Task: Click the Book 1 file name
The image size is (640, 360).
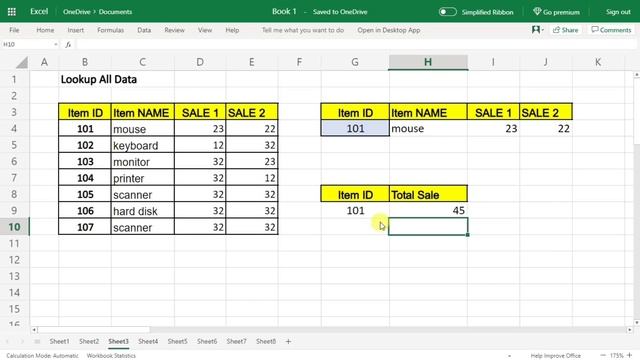Action: point(284,11)
